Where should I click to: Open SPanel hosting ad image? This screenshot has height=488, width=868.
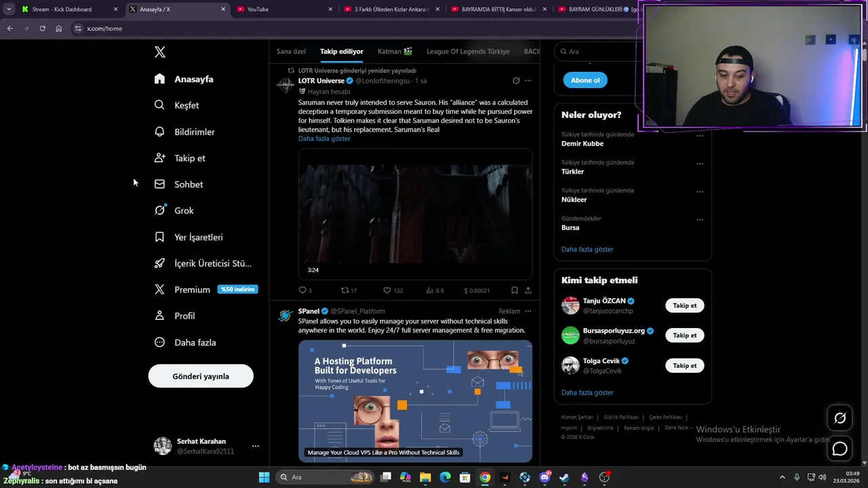(x=415, y=401)
